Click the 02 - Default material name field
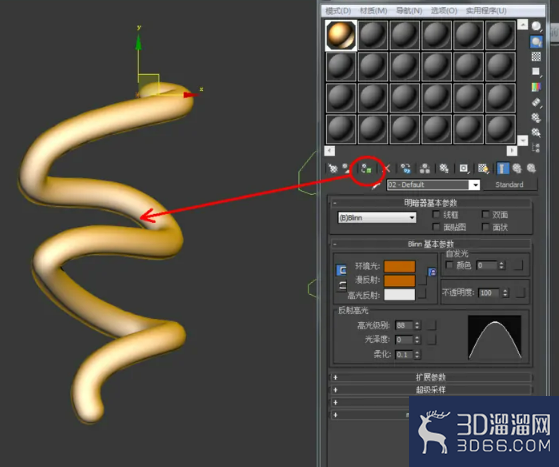Viewport: 559px width, 467px height. [x=429, y=185]
